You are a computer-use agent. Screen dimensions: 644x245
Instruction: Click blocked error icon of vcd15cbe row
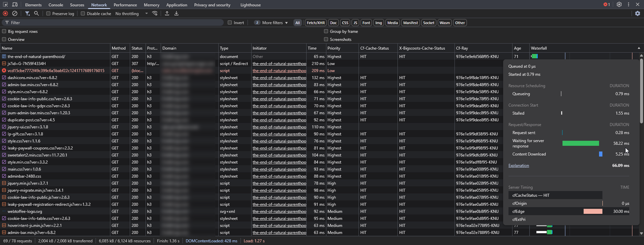4,70
